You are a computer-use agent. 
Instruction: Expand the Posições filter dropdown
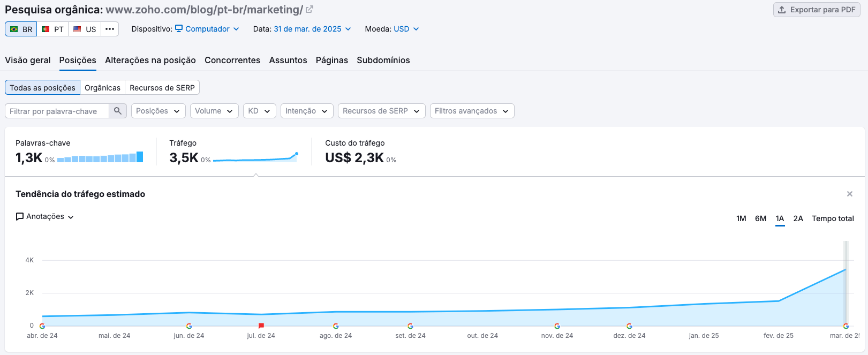point(158,111)
